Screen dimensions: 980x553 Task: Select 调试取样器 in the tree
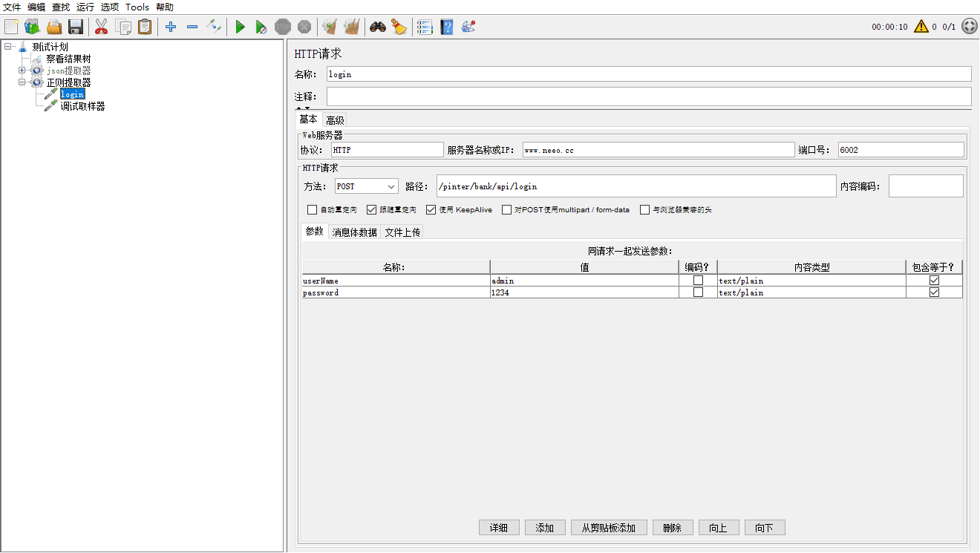[82, 106]
